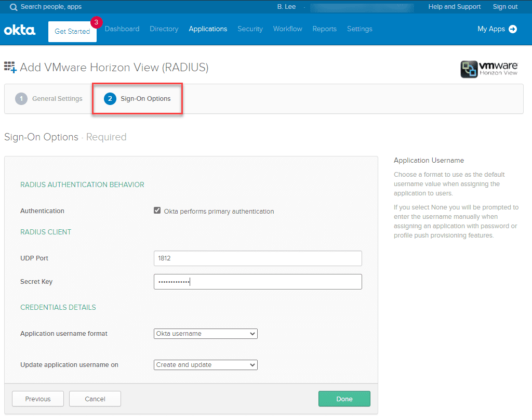Click the Okta performs primary authentication label
Image resolution: width=532 pixels, height=420 pixels.
pyautogui.click(x=219, y=212)
